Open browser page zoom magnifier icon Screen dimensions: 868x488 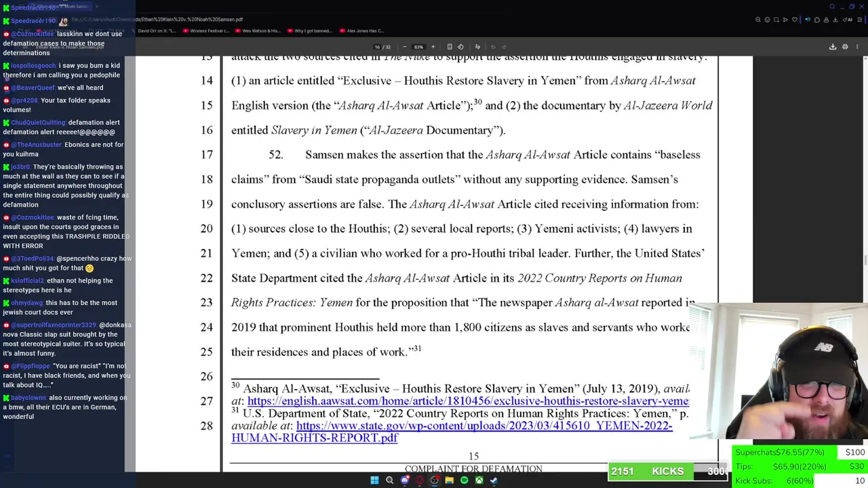pyautogui.click(x=758, y=20)
